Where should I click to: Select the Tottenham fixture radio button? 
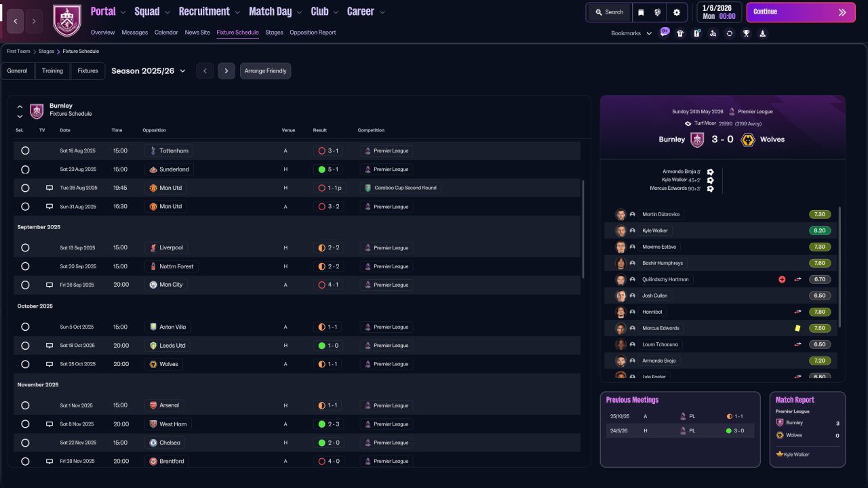point(25,150)
